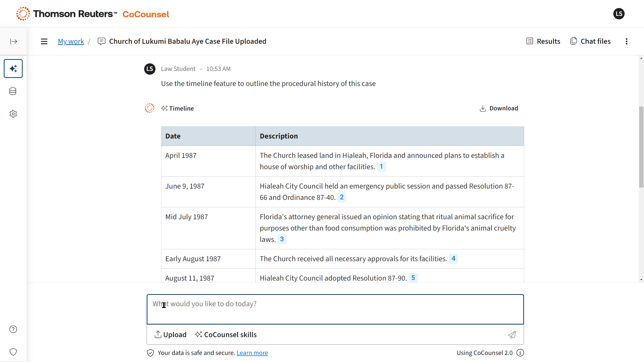
Task: Click the shield privacy icon in sidebar
Action: pos(13,352)
